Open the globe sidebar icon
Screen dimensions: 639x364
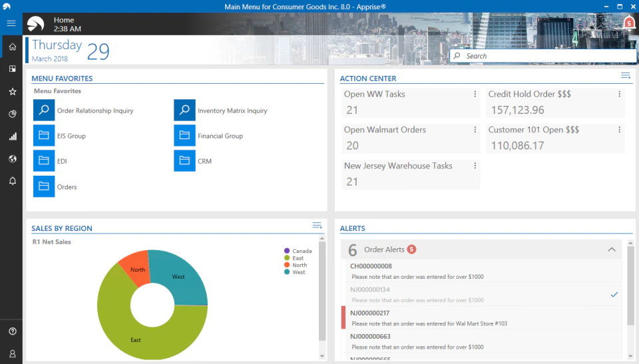13,158
